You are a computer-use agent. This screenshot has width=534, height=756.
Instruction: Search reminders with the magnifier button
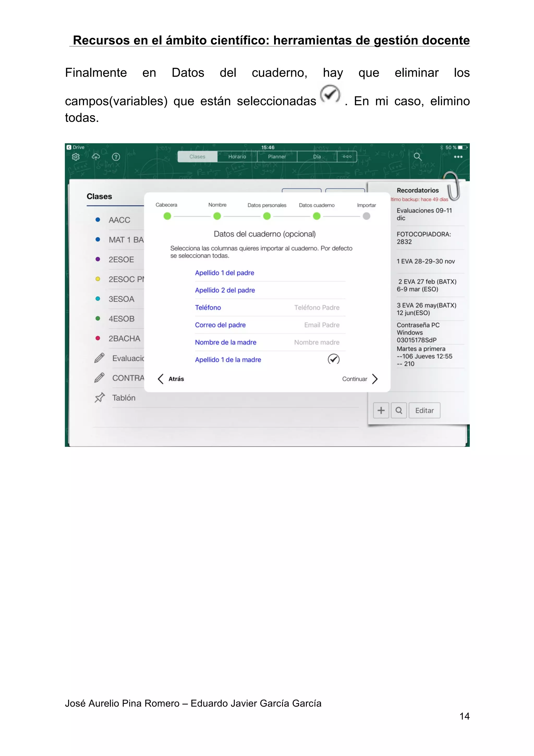[x=399, y=410]
